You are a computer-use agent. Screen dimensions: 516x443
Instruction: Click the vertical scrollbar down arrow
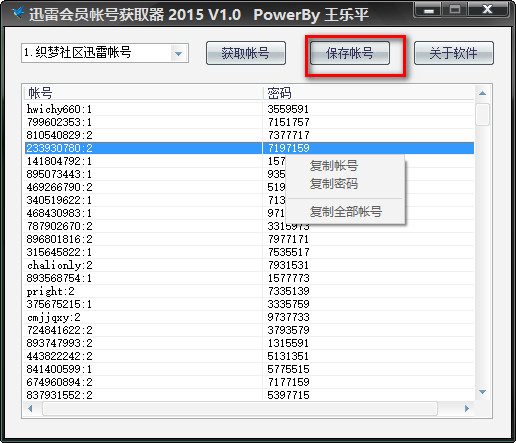[482, 392]
